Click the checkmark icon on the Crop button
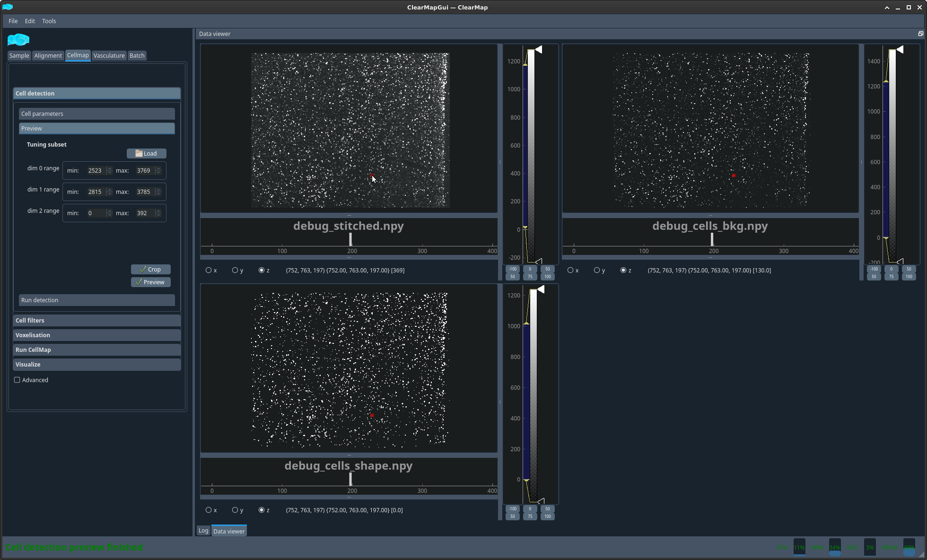The height and width of the screenshot is (560, 927). point(143,269)
